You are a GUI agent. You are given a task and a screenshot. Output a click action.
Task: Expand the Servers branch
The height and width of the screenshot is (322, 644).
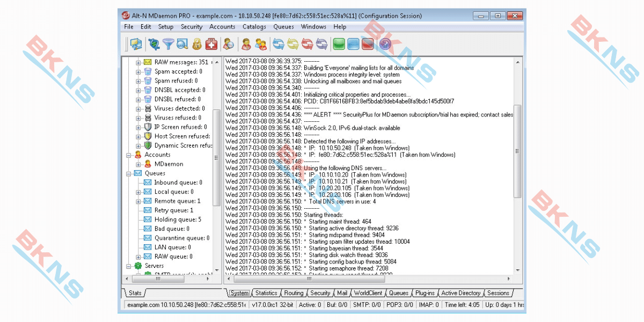pyautogui.click(x=129, y=265)
